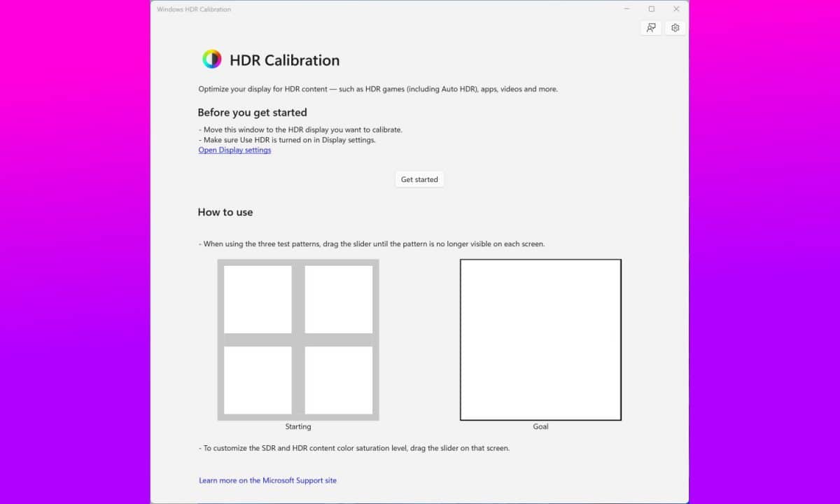The width and height of the screenshot is (840, 504).
Task: Click the HDR Calibration color wheel logo
Action: click(211, 59)
